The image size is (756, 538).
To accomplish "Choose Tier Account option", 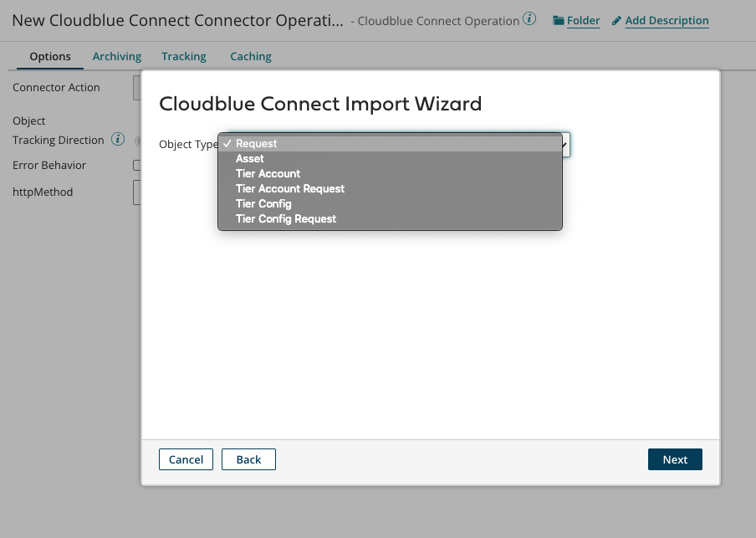I will pyautogui.click(x=390, y=173).
